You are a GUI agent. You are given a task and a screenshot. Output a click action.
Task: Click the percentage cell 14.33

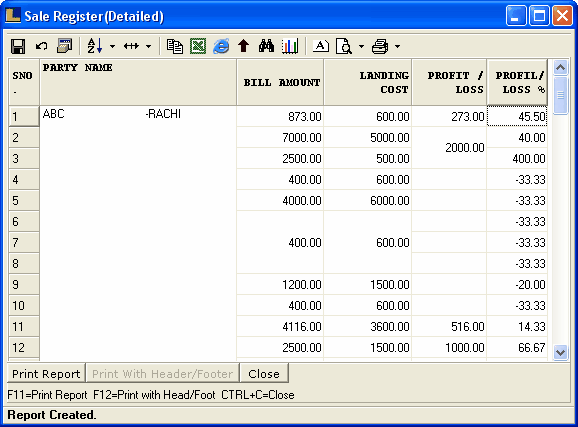click(517, 327)
